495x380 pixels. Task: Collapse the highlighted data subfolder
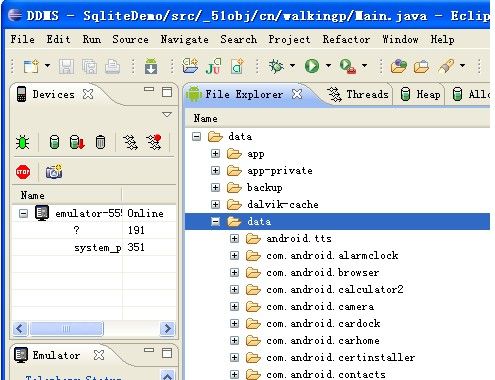coord(215,221)
